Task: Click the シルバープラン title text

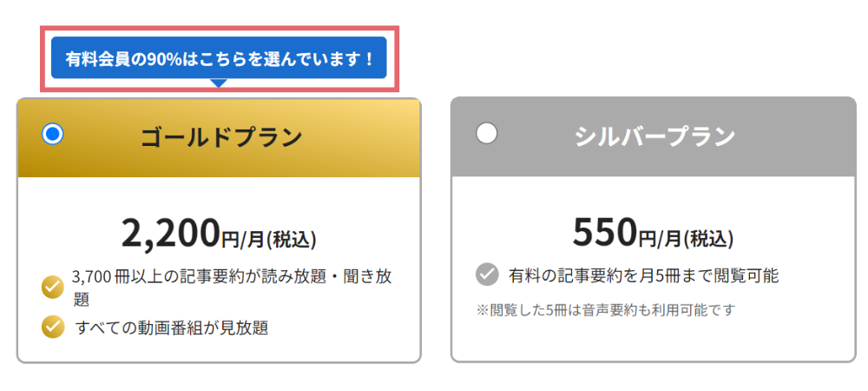Action: (x=654, y=137)
